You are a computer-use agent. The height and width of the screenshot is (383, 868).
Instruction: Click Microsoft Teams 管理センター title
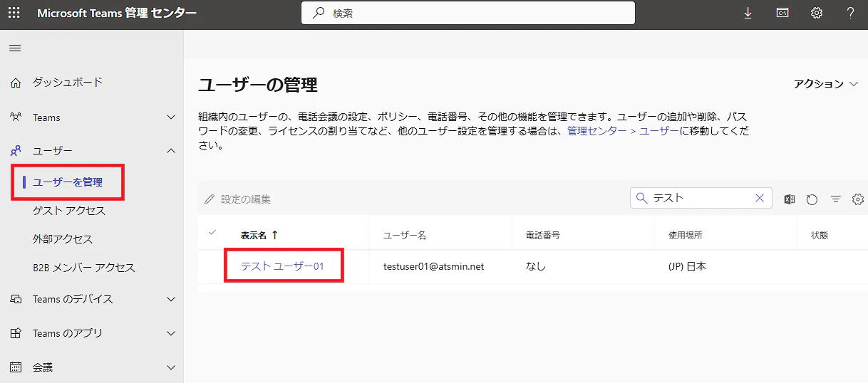117,13
